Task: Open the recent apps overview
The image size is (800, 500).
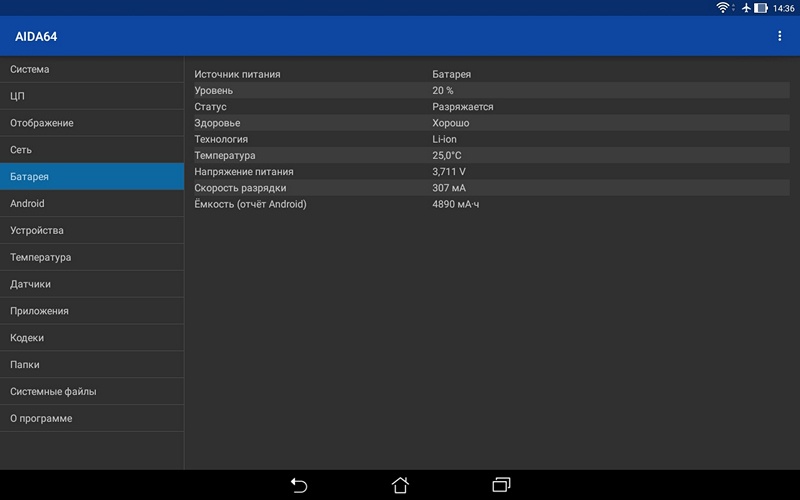Action: [x=501, y=485]
